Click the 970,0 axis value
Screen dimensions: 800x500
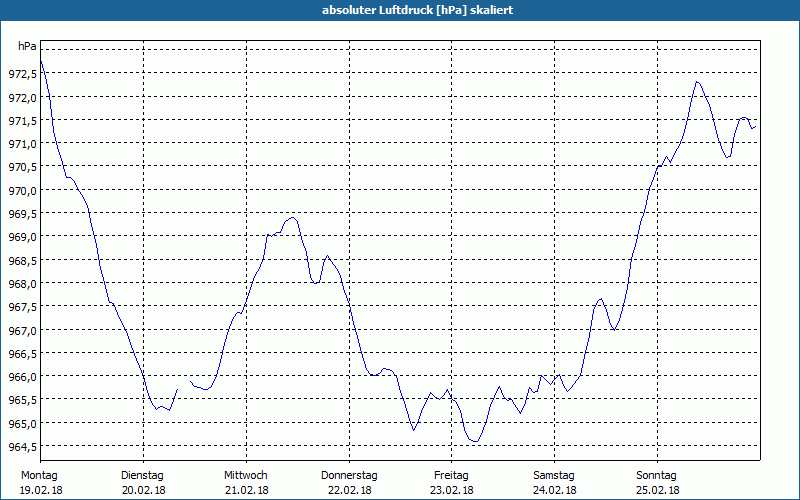click(x=23, y=191)
